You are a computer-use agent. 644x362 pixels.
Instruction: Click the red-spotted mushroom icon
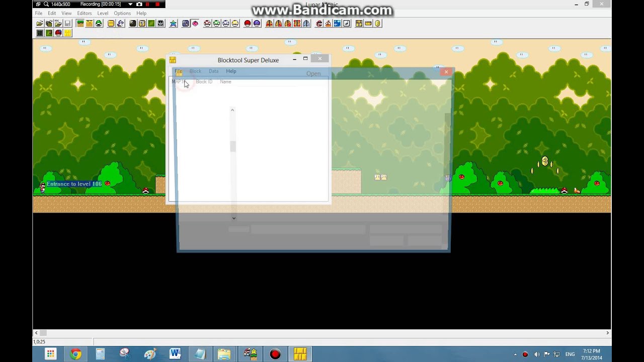[207, 23]
